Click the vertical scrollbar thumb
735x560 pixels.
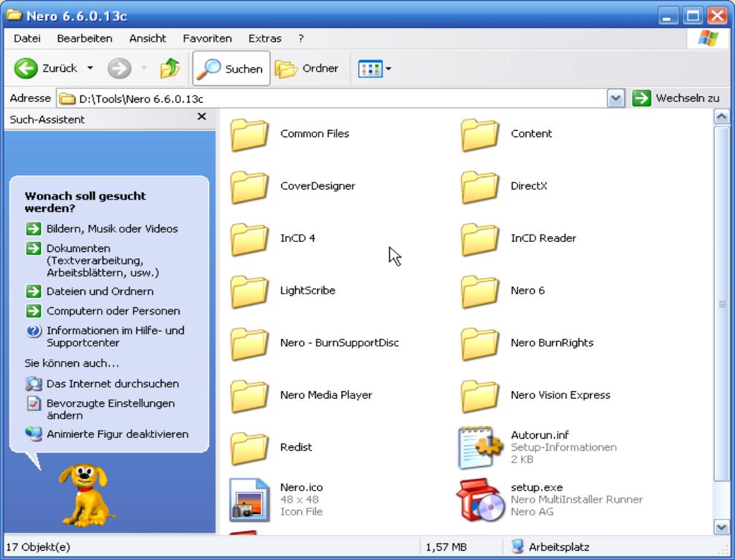click(722, 304)
